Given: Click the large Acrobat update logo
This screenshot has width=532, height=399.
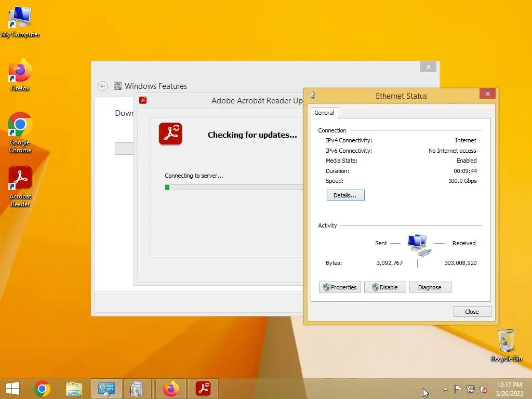Looking at the screenshot, I should pos(170,134).
